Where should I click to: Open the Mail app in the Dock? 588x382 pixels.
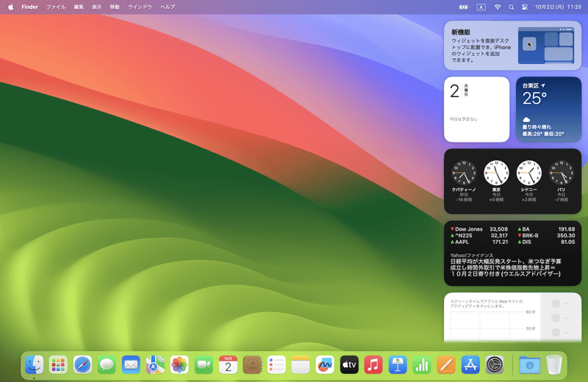coord(131,365)
